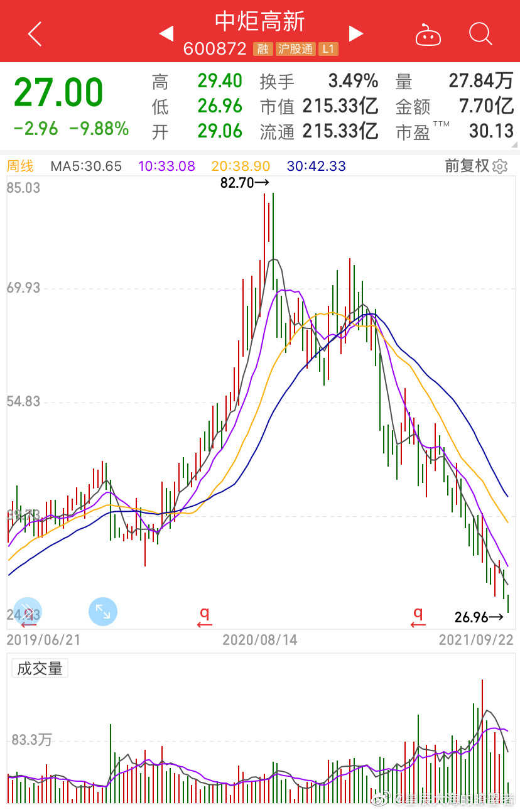The image size is (520, 812).
Task: Tap the red q marker near 2021/09/22
Action: point(418,617)
